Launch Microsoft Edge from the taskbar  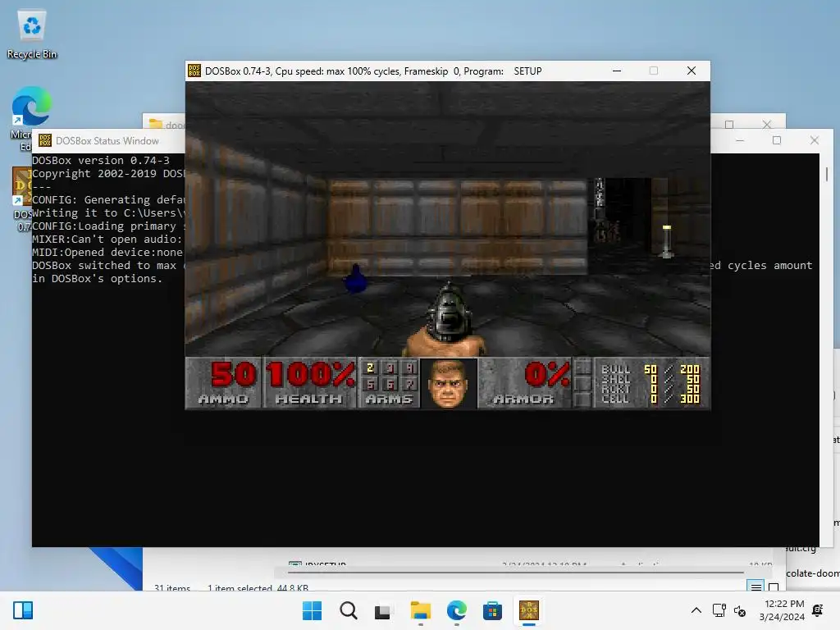pyautogui.click(x=456, y=610)
